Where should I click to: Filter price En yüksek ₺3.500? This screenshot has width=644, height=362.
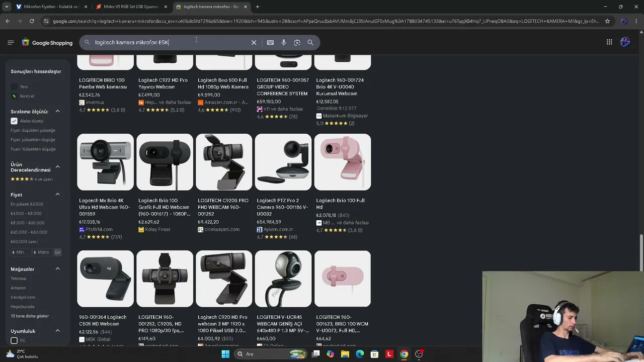pyautogui.click(x=27, y=204)
